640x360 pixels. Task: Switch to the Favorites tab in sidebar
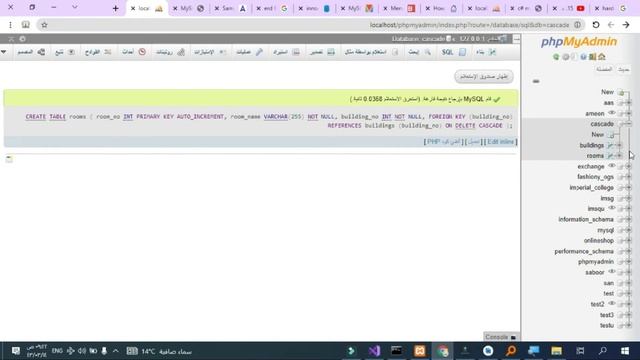(x=604, y=69)
